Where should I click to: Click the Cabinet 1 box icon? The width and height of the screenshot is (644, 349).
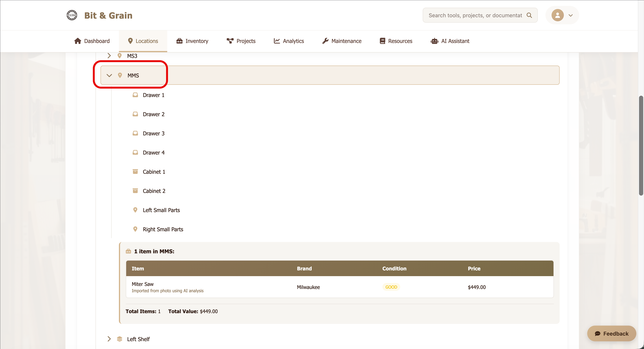[x=135, y=171]
